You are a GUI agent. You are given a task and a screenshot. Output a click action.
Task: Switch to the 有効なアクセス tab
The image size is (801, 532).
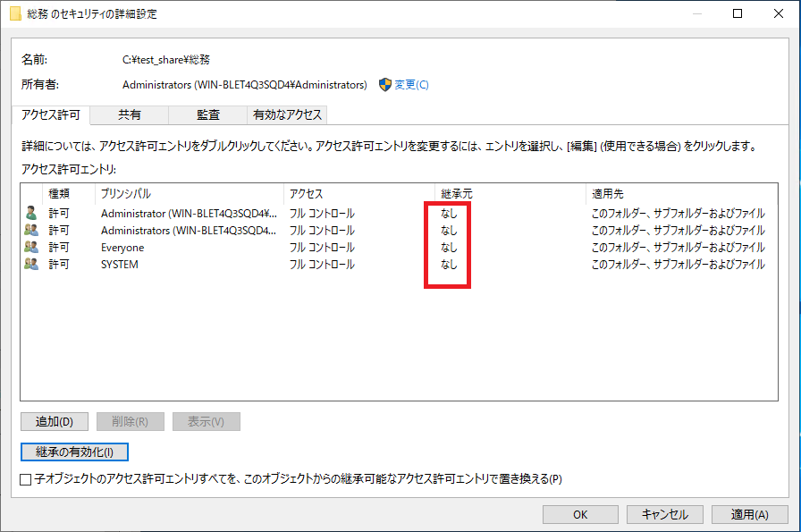tap(287, 115)
